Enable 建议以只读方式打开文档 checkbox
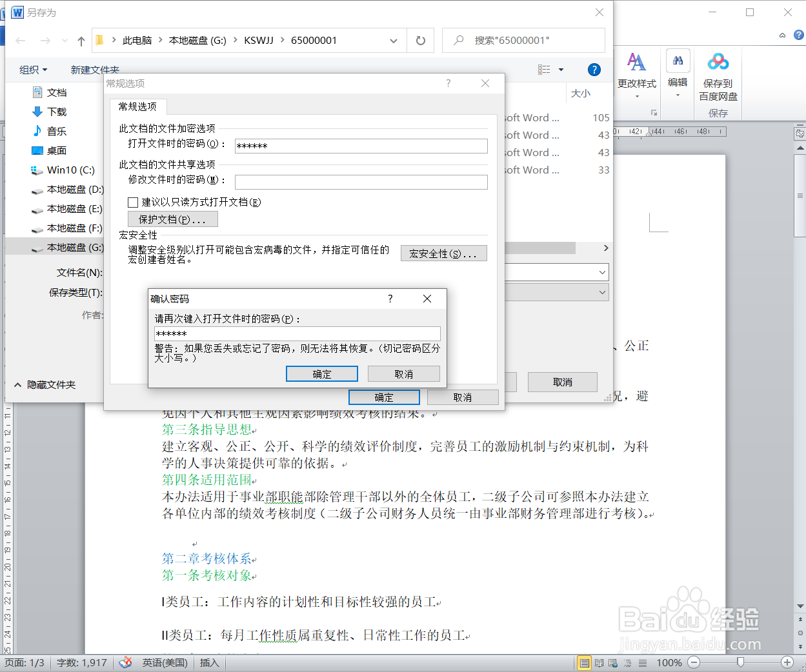806x672 pixels. 133,203
